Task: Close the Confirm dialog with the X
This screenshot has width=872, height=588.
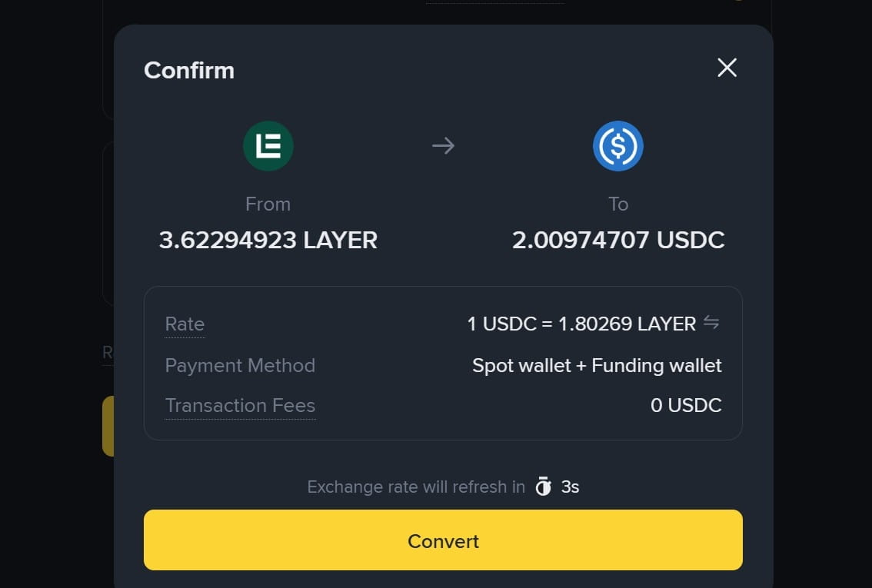Action: pyautogui.click(x=727, y=68)
